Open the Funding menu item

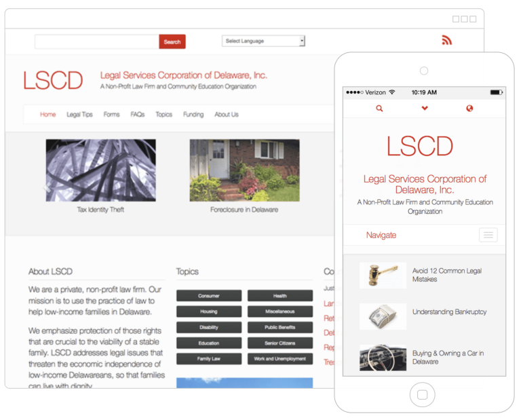(193, 114)
